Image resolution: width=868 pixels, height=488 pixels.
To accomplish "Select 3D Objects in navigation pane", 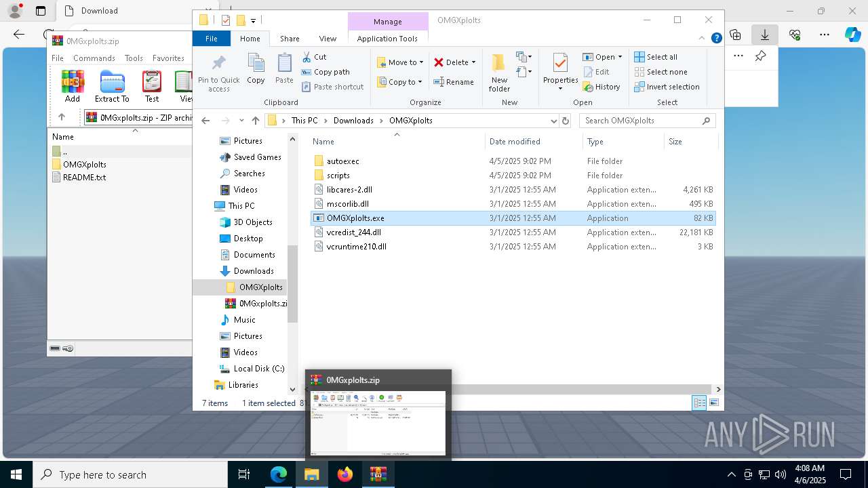I will point(245,222).
